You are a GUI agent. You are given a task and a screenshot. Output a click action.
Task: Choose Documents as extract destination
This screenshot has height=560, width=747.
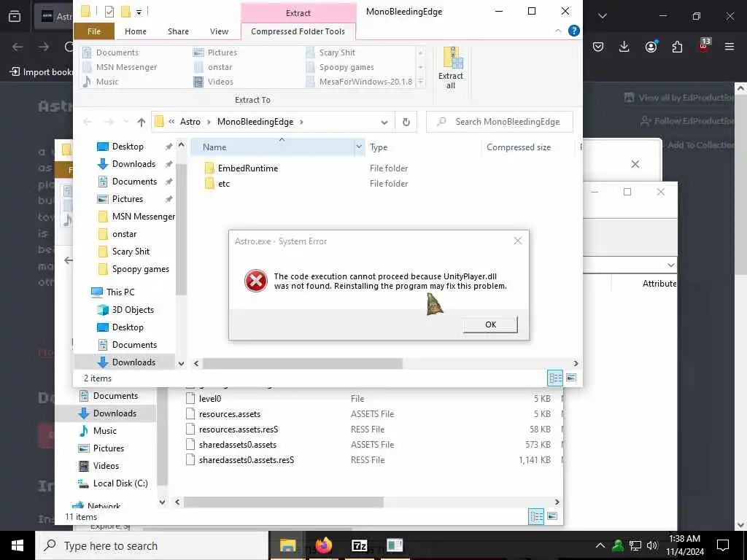click(x=117, y=52)
